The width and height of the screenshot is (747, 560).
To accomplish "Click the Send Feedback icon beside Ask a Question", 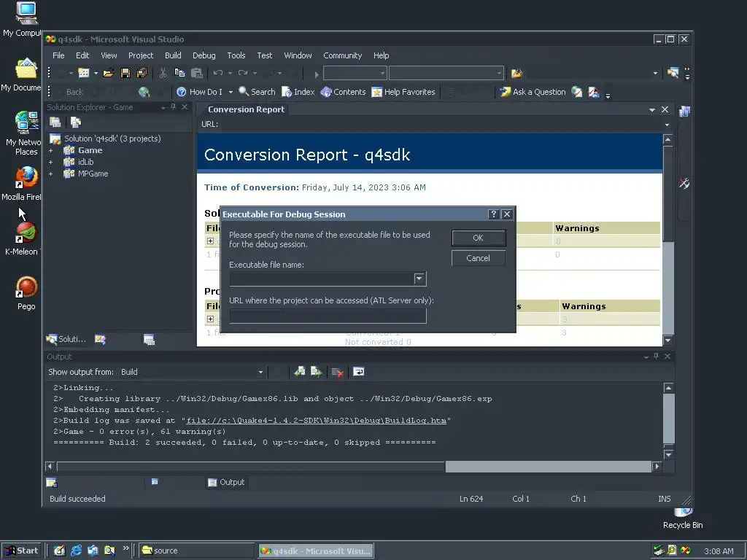I will pyautogui.click(x=594, y=92).
